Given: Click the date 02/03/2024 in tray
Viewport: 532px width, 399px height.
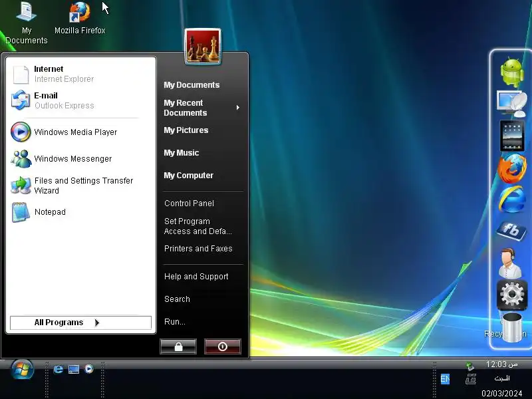Looking at the screenshot, I should pyautogui.click(x=501, y=393).
